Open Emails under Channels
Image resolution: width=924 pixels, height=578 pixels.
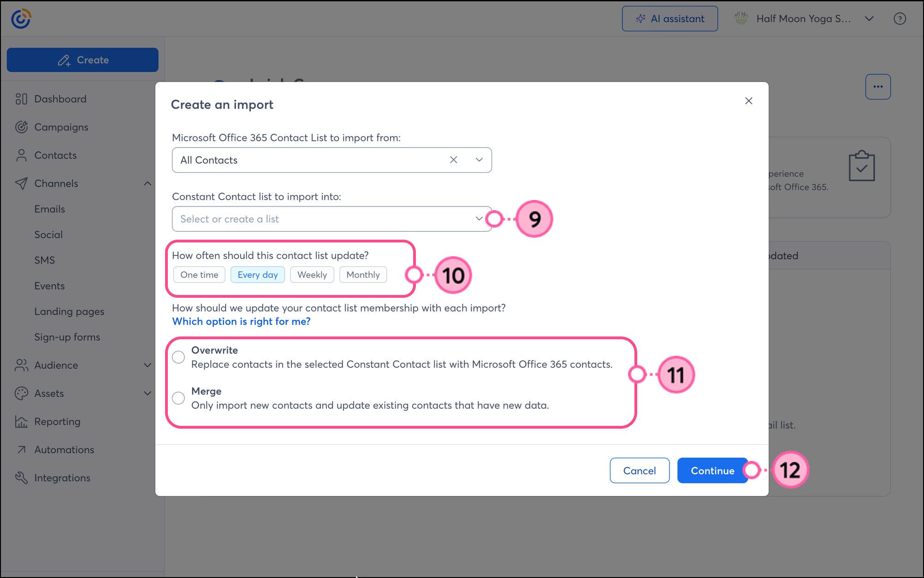(50, 209)
